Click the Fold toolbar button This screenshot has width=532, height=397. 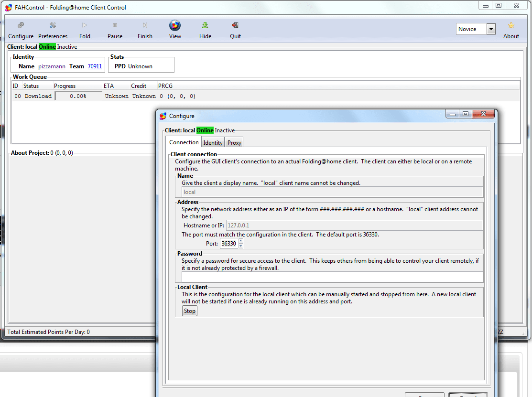(x=85, y=30)
